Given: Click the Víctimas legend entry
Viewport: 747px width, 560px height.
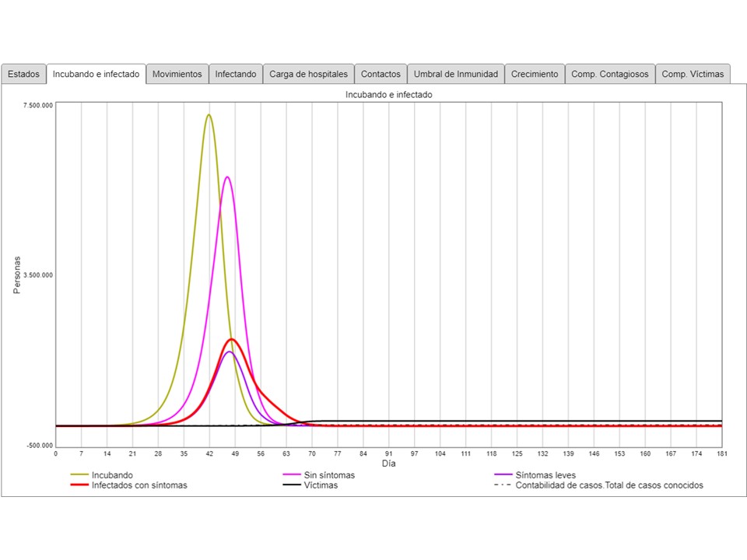Looking at the screenshot, I should click(321, 485).
